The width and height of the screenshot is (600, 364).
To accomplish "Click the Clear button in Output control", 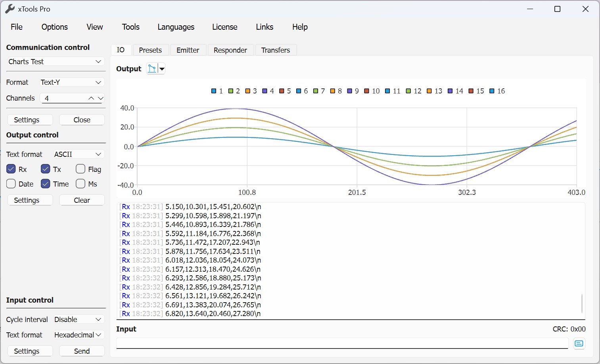I will coord(82,200).
